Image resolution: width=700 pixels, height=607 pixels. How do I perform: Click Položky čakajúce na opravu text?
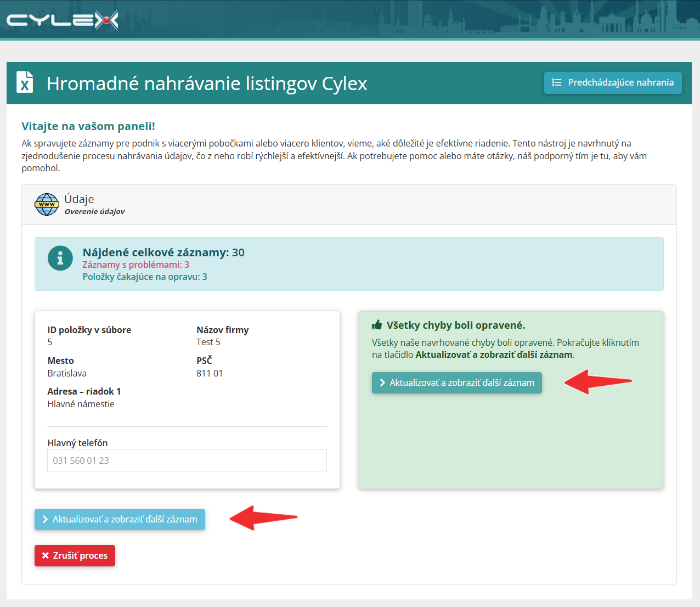(145, 277)
